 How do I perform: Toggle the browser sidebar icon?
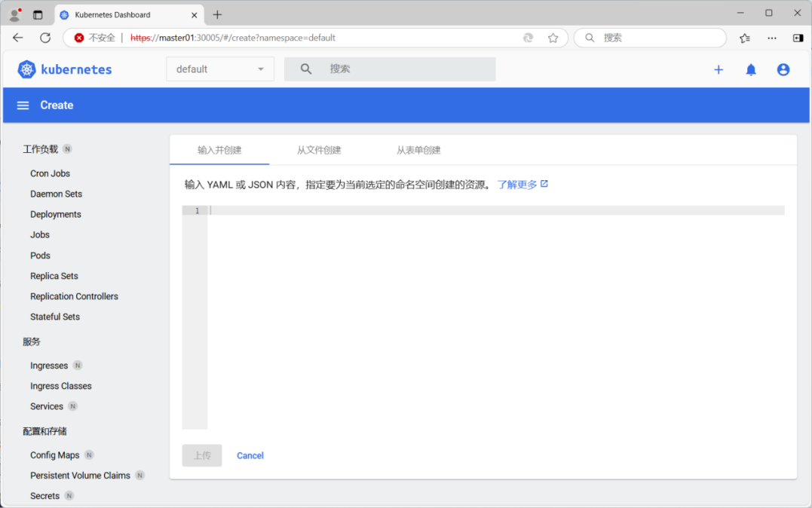point(798,38)
